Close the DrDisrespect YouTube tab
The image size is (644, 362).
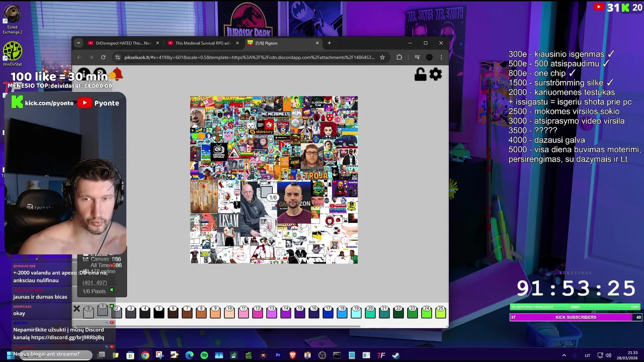tap(157, 43)
